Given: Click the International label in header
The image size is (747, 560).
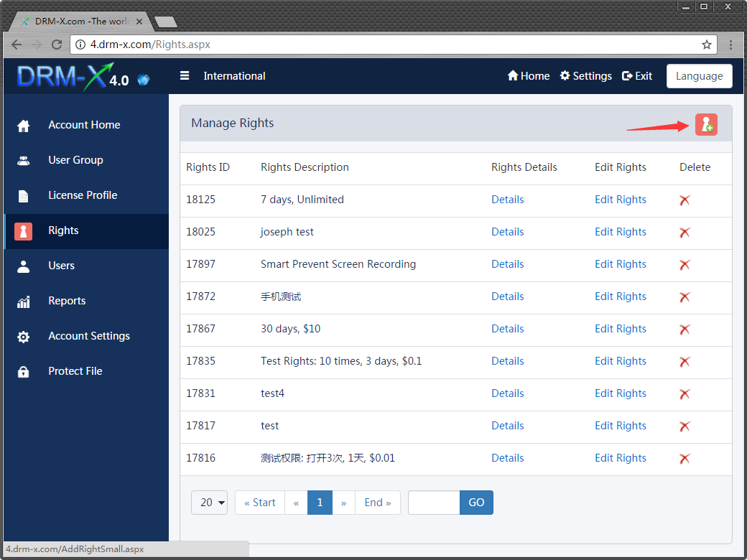Looking at the screenshot, I should (x=234, y=76).
